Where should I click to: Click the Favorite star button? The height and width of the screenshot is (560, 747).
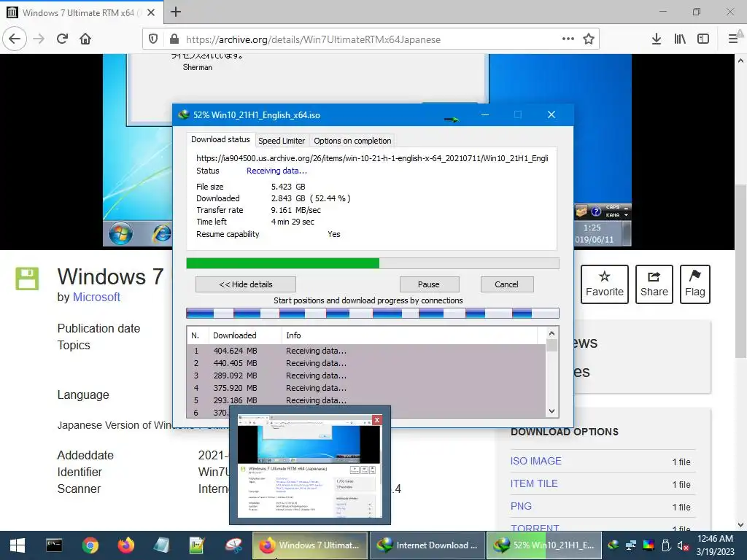click(x=605, y=284)
